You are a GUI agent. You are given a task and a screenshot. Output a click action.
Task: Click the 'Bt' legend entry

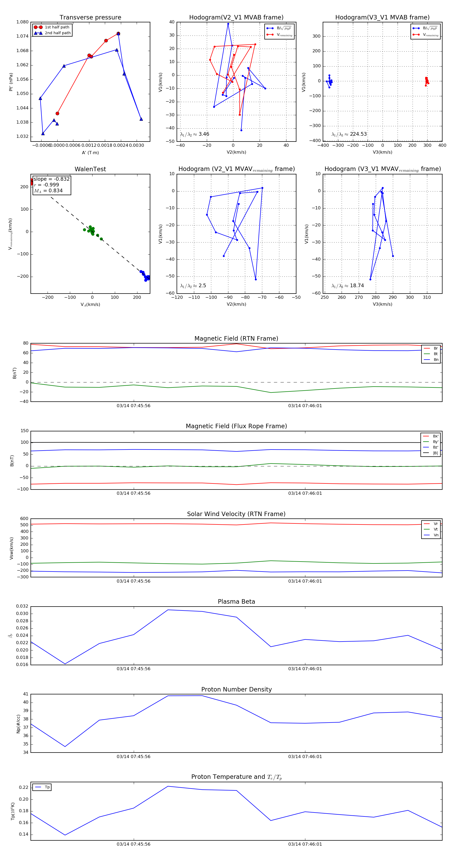(431, 354)
